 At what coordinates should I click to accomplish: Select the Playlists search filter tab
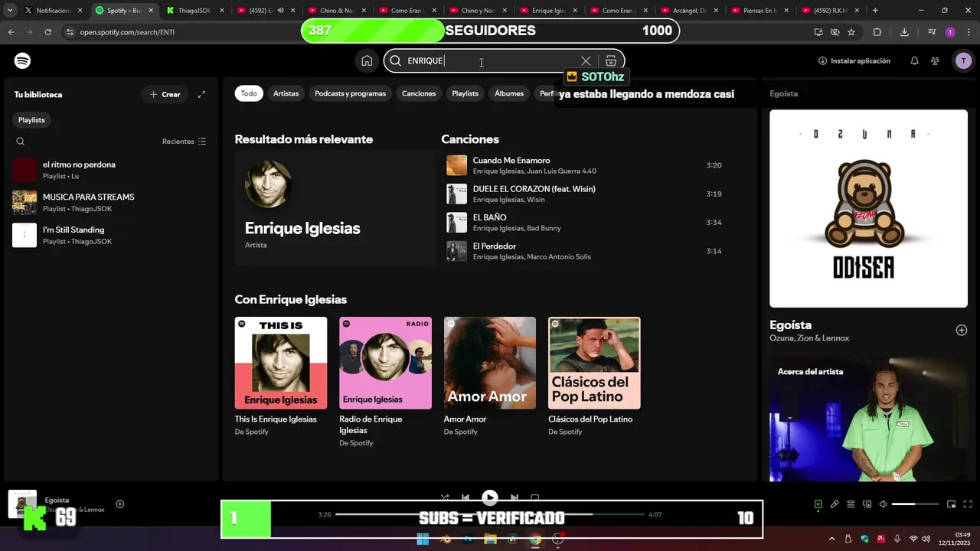coord(465,93)
